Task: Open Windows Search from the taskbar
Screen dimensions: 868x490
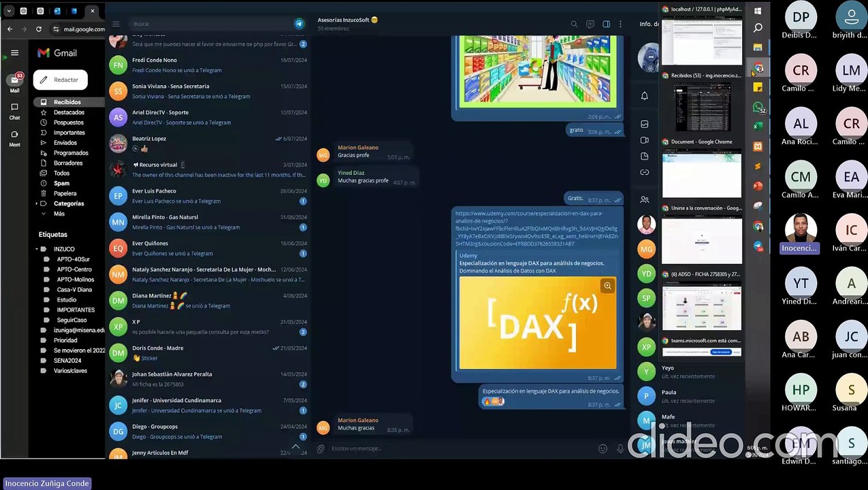Action: [758, 28]
